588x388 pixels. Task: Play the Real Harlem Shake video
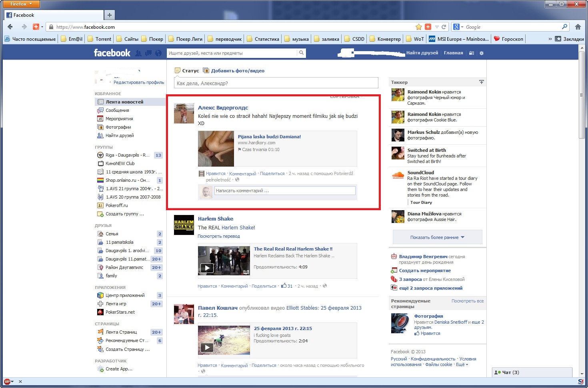206,268
